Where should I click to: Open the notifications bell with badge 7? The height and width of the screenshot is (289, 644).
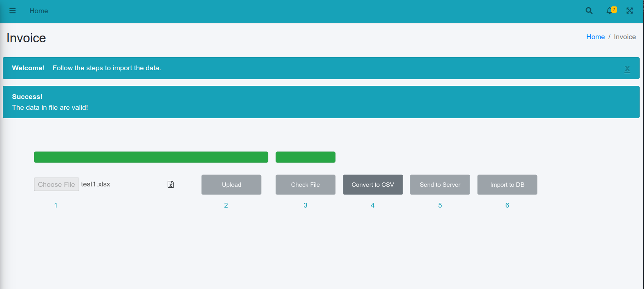click(611, 10)
